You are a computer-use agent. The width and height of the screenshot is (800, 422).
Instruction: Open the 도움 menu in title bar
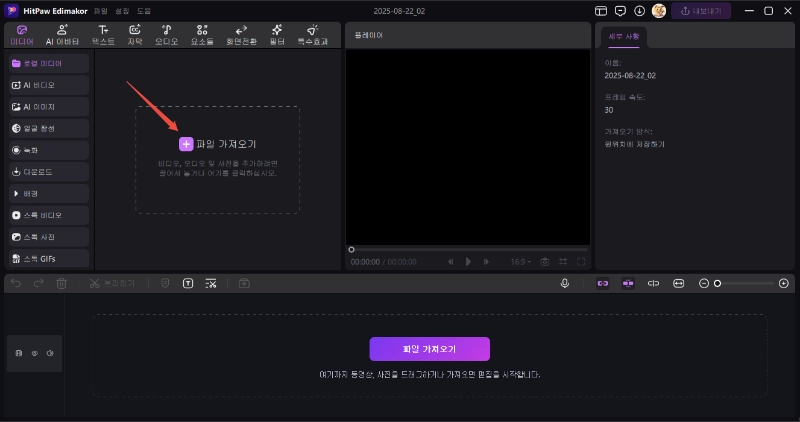[144, 11]
